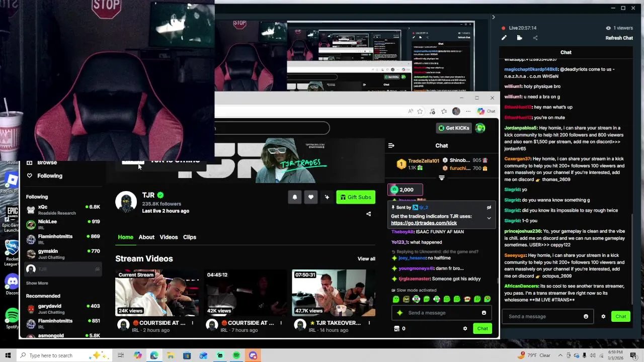Share the TJR channel
This screenshot has height=362, width=644.
pyautogui.click(x=368, y=214)
